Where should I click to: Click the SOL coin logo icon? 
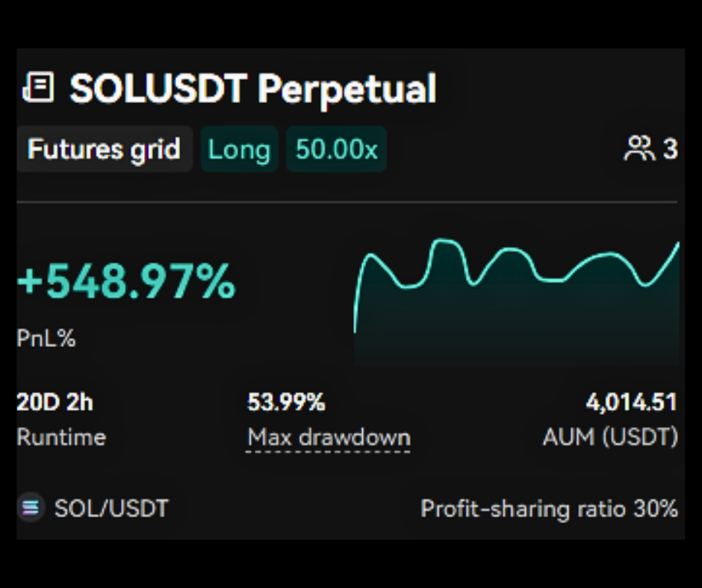(31, 509)
